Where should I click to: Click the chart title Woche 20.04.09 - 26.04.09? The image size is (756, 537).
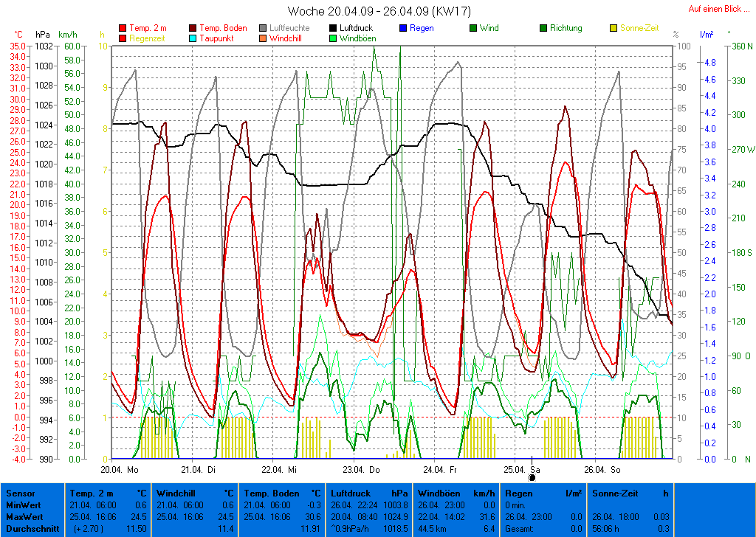point(378,11)
